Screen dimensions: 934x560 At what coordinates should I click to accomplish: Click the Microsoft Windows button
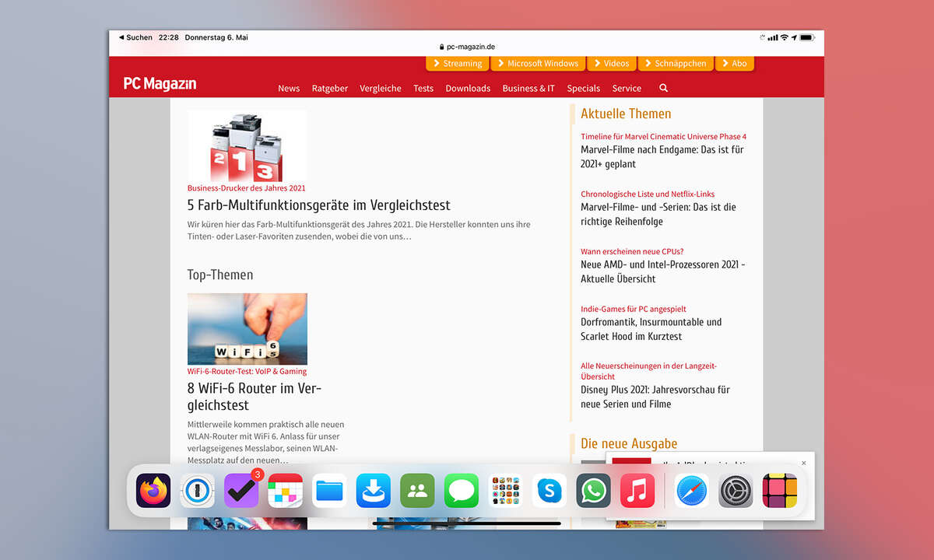tap(537, 63)
